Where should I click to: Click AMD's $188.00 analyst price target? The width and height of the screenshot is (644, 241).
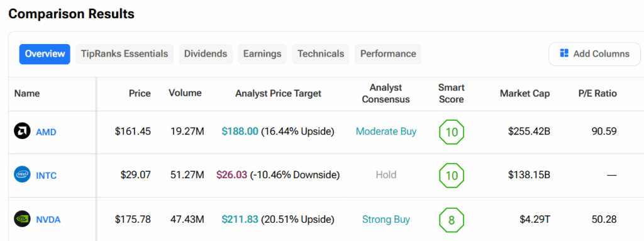(240, 132)
